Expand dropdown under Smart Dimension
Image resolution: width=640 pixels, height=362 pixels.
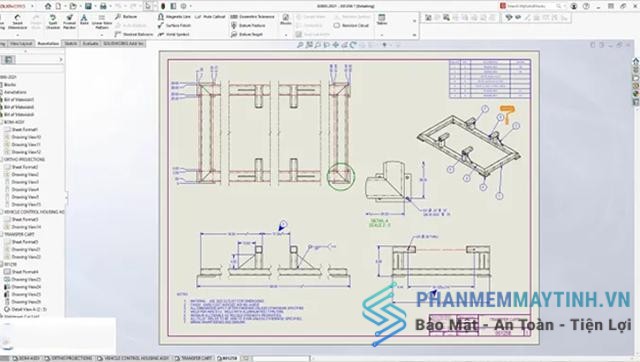tap(17, 35)
